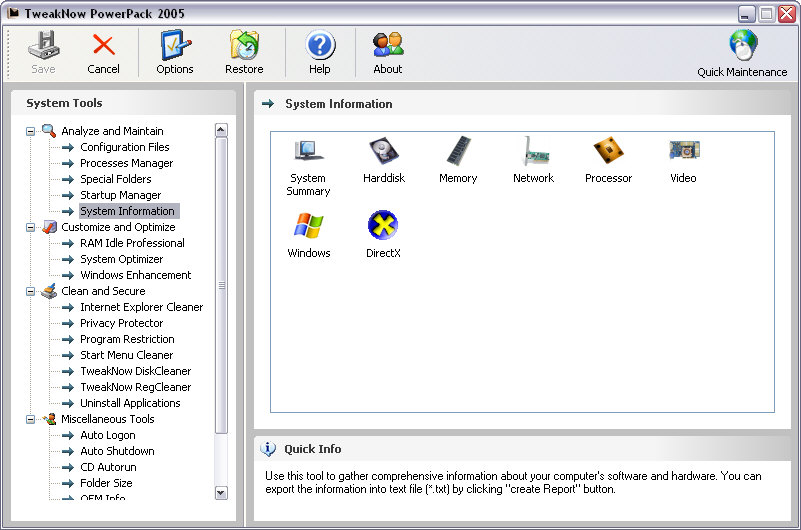Select Folder Size tree entry
Viewport: 801px width, 530px height.
[x=106, y=483]
